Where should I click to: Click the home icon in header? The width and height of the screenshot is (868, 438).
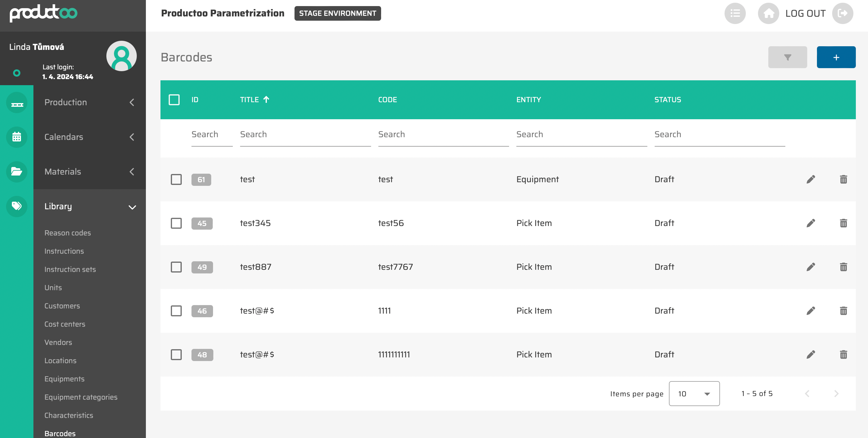768,13
